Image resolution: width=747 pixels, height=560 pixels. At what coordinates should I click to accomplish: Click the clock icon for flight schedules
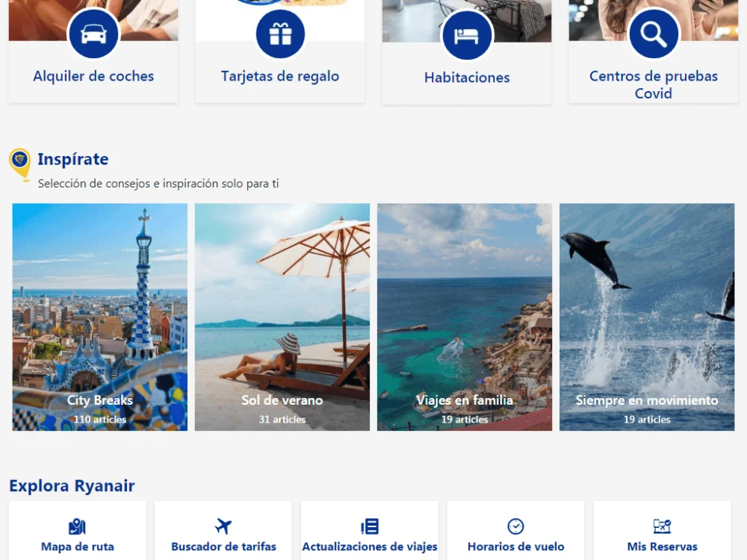[515, 526]
